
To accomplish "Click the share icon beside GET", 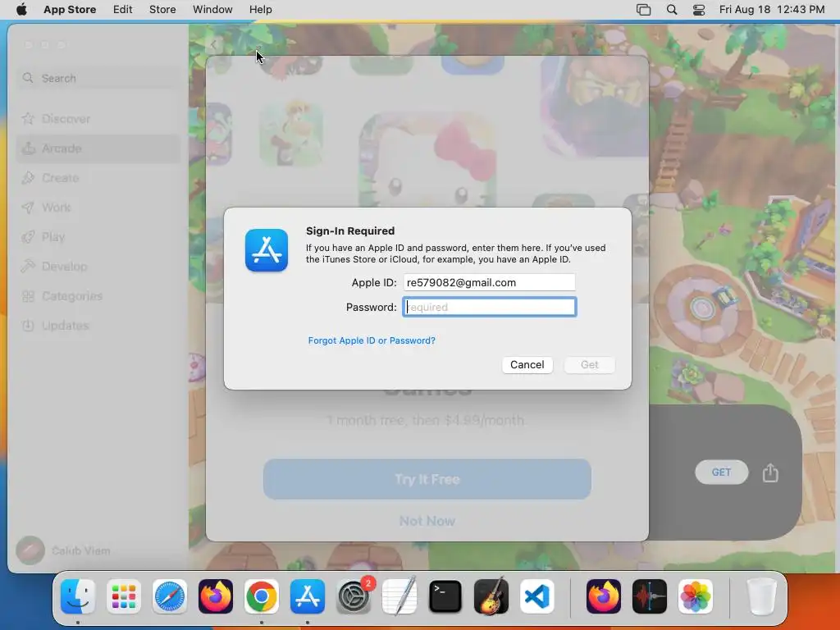I will 770,472.
